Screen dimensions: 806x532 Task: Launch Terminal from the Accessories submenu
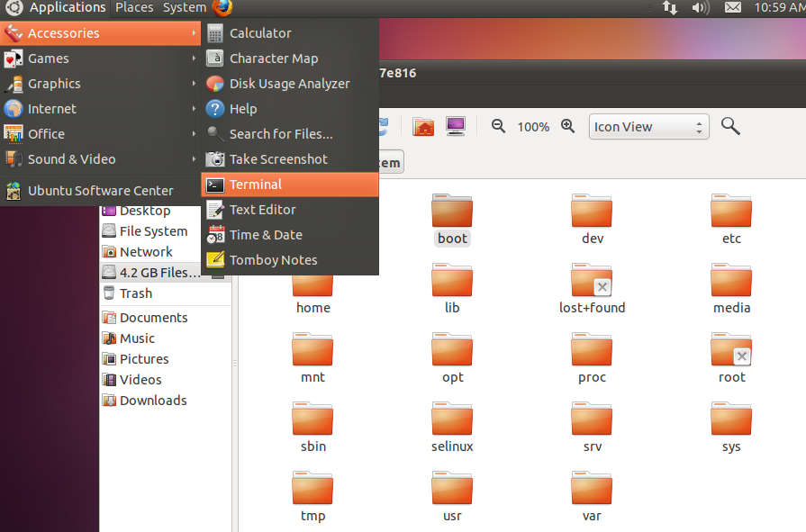pyautogui.click(x=290, y=184)
